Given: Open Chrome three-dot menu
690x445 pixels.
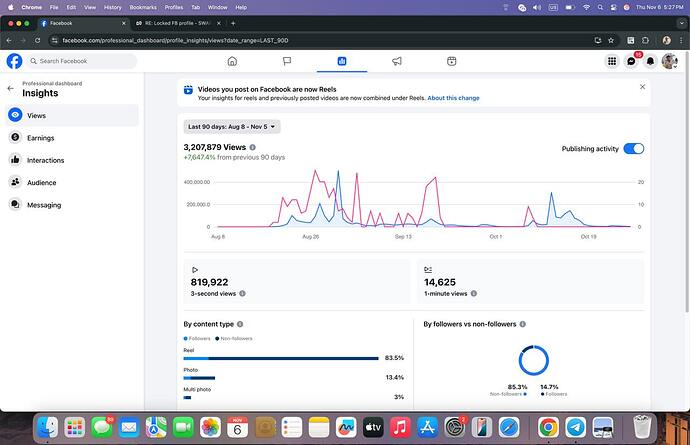Looking at the screenshot, I should [681, 40].
